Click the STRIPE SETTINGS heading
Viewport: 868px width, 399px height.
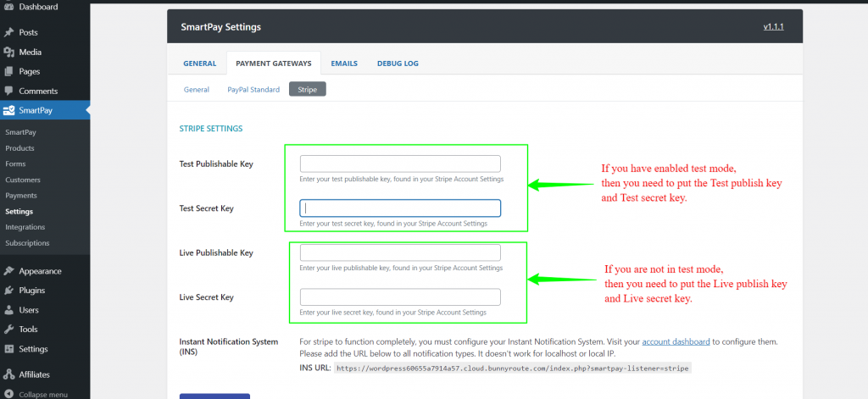click(211, 129)
